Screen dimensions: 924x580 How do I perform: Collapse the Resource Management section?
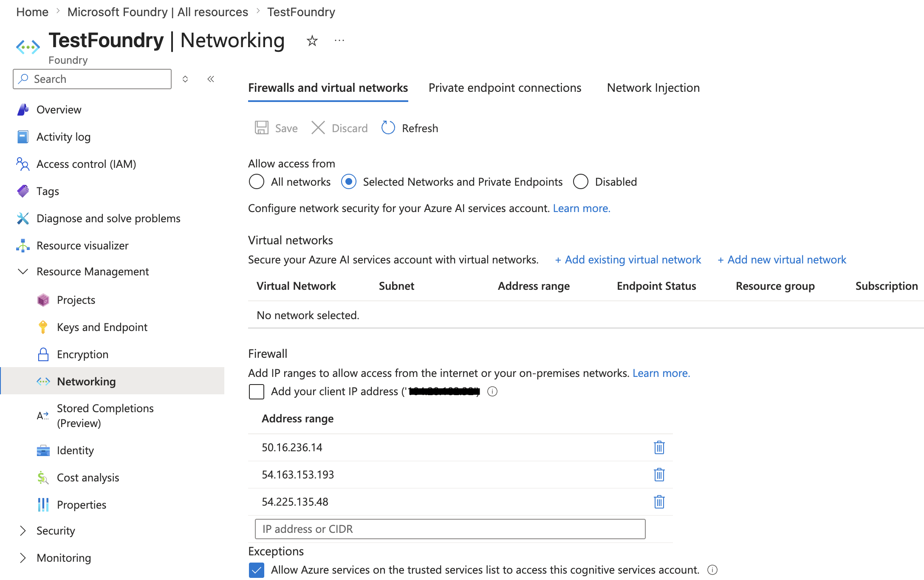coord(23,272)
